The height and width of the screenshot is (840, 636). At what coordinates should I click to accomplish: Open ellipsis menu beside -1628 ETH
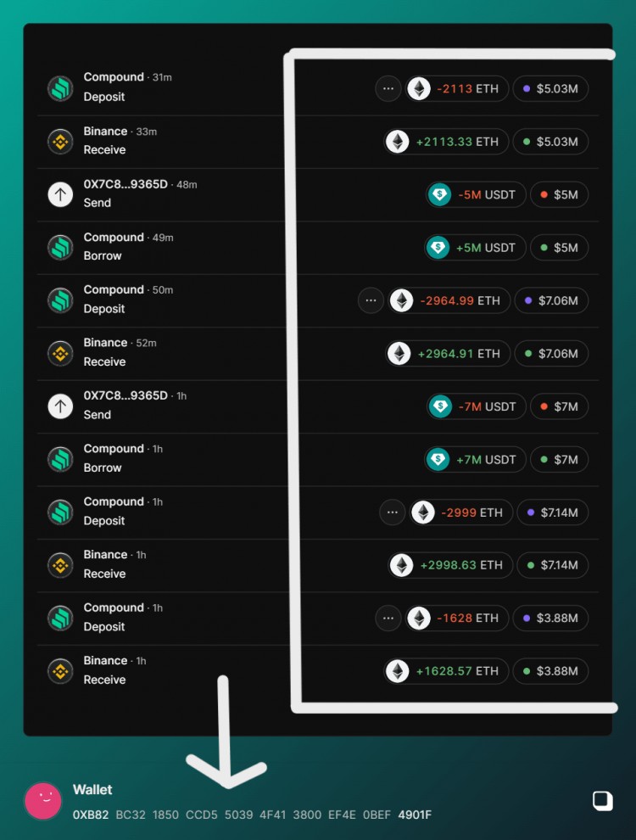(x=388, y=619)
